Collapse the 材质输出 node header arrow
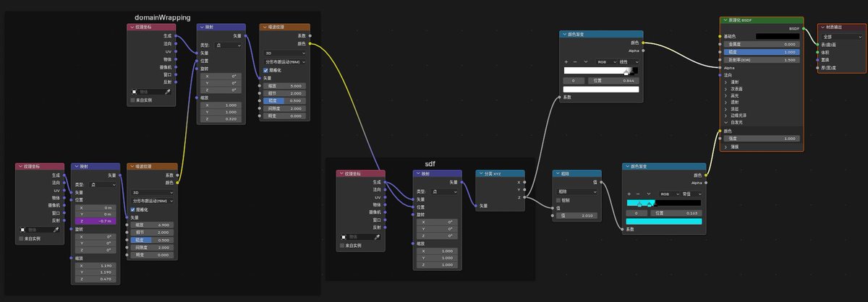868x302 pixels. [822, 27]
